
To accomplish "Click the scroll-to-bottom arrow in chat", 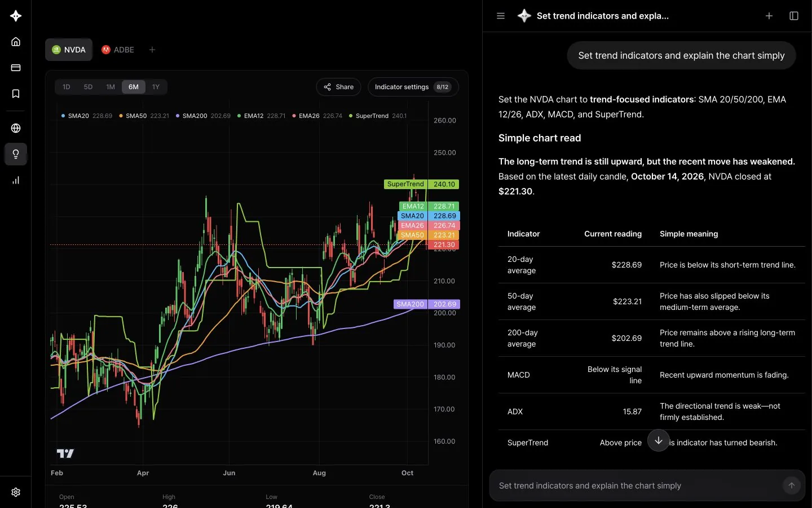I will [659, 440].
